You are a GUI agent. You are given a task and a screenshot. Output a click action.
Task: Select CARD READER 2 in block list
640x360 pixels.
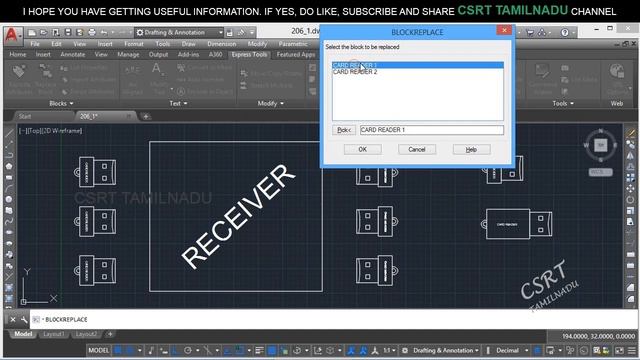[x=418, y=71]
